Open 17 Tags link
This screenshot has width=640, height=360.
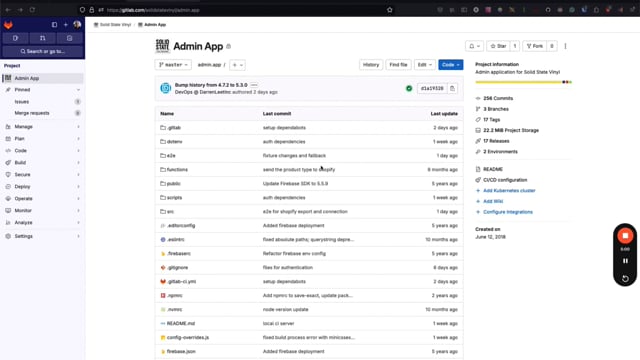point(491,120)
